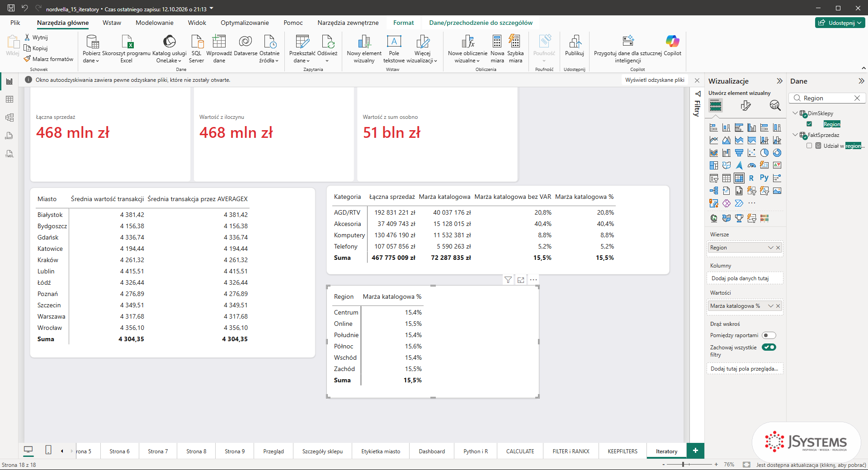Screen dimensions: 868x470
Task: Open Report view in left sidebar
Action: 9,81
